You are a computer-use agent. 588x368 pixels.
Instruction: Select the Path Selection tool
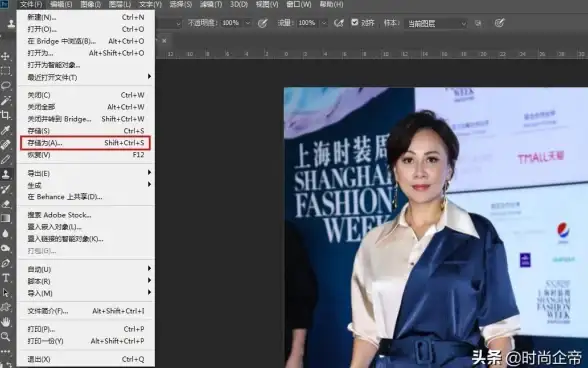6,293
